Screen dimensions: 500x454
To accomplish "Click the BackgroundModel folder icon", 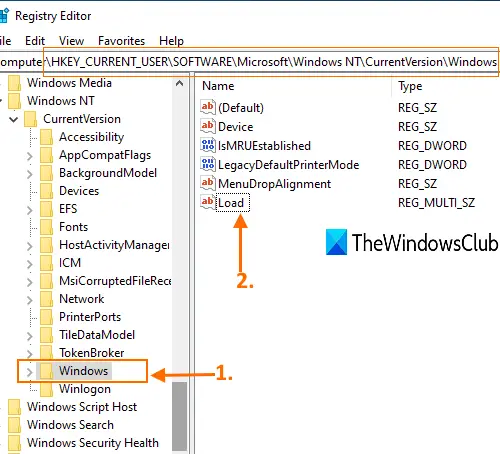I will (46, 173).
